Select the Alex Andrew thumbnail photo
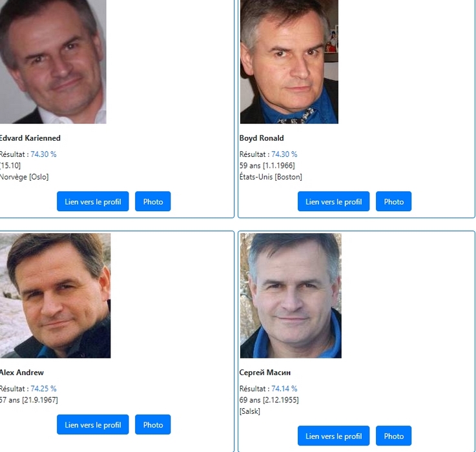 click(x=56, y=296)
